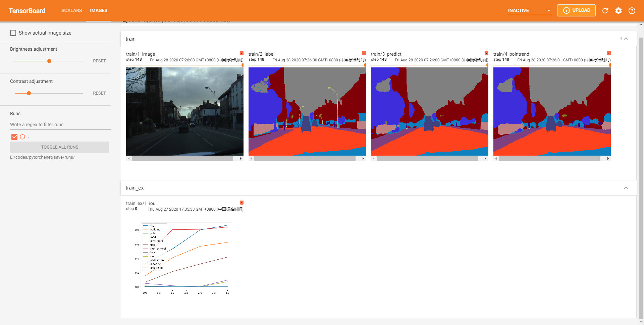Open the train/3_predict segmentation image

[x=430, y=111]
